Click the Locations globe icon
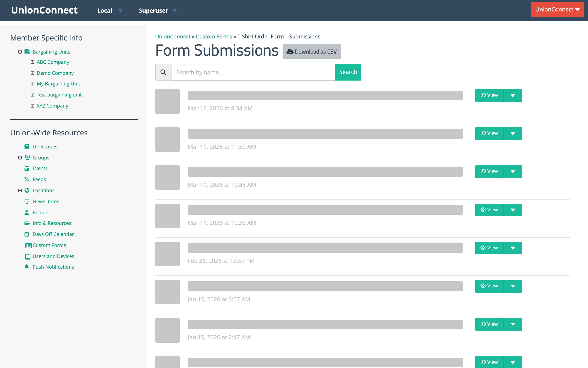 pos(27,190)
